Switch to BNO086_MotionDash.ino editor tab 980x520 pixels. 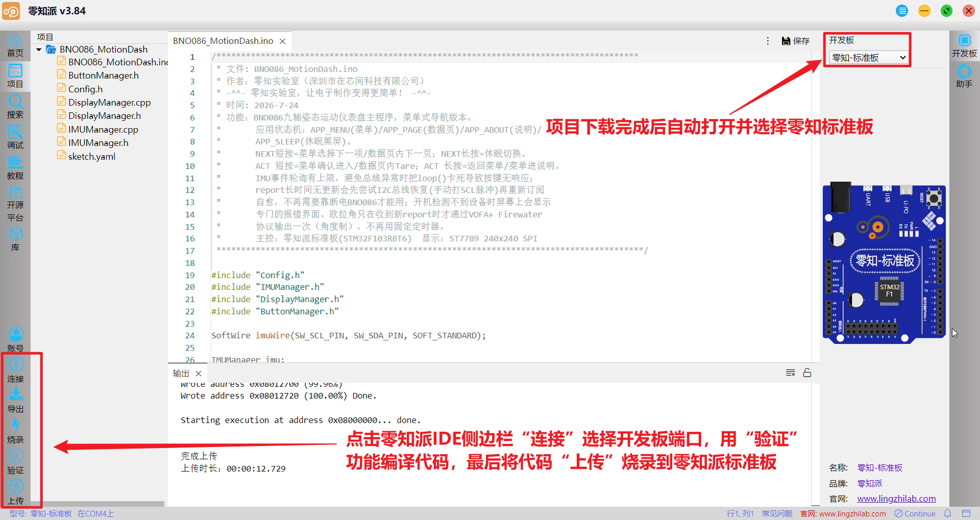[x=223, y=41]
